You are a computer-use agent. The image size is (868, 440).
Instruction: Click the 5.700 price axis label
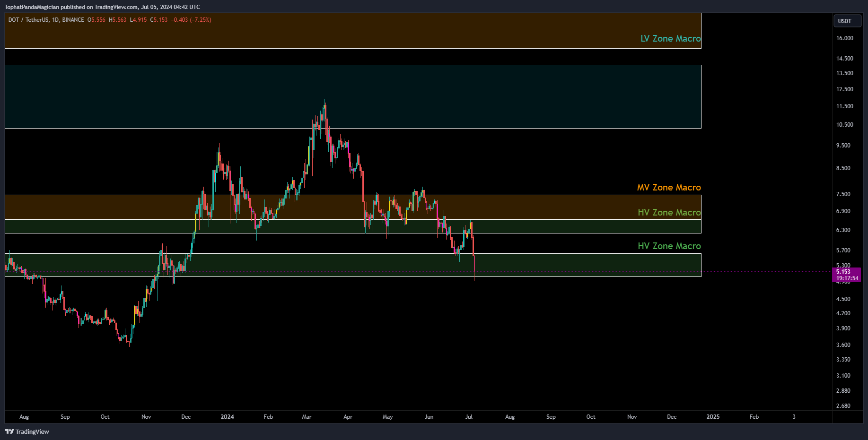tap(843, 250)
